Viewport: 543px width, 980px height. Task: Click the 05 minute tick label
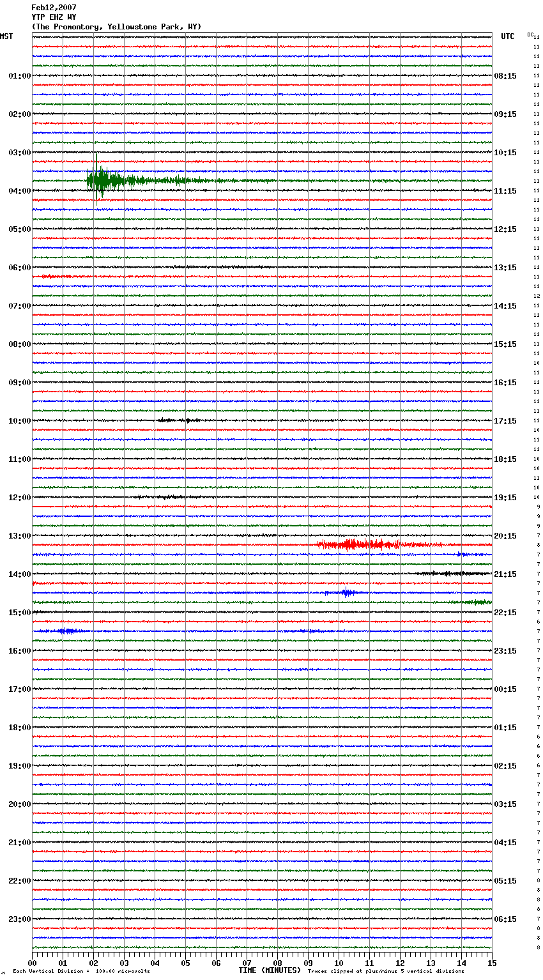tap(186, 963)
